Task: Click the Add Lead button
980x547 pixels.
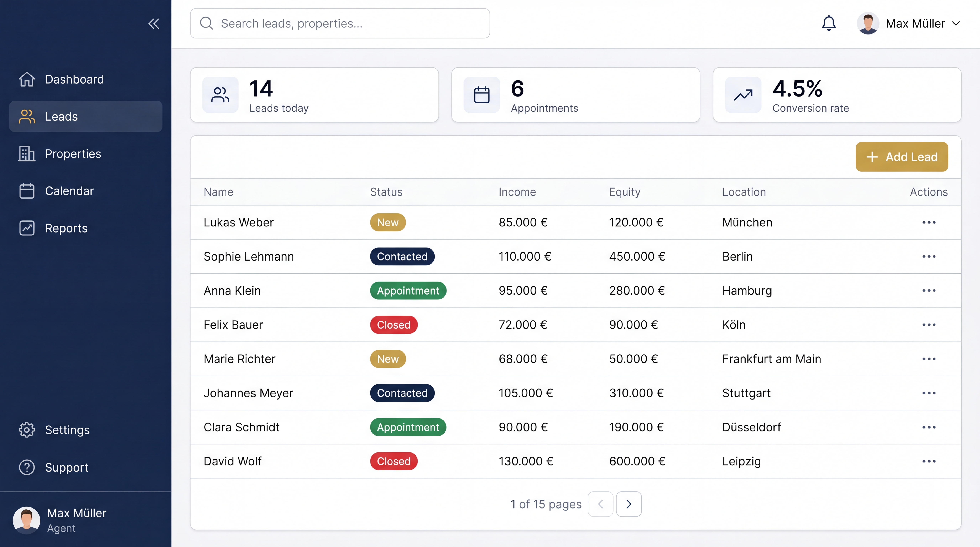Action: [902, 157]
